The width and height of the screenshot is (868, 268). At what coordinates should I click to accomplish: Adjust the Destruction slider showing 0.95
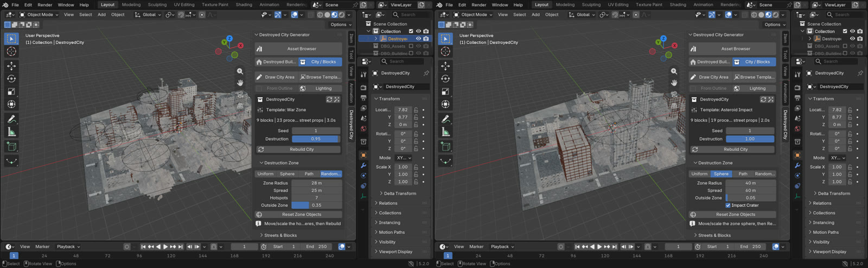317,139
